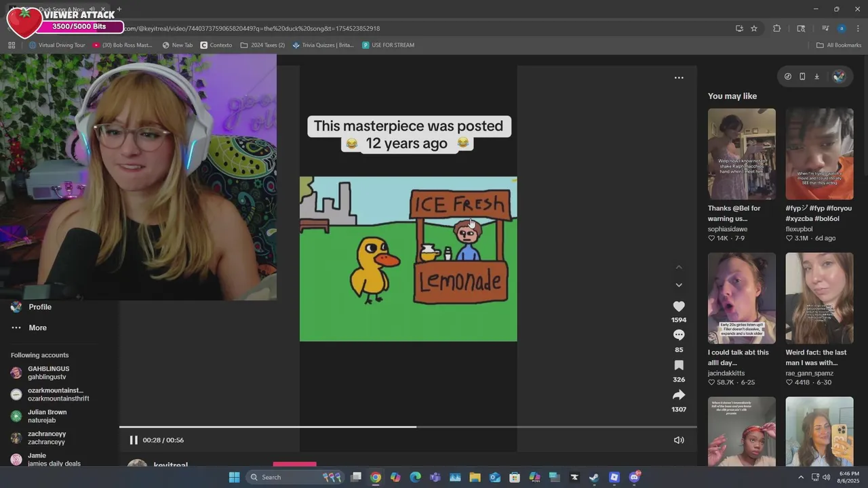Click the '#fyp #foryou #xyzcba' caption

tap(818, 213)
